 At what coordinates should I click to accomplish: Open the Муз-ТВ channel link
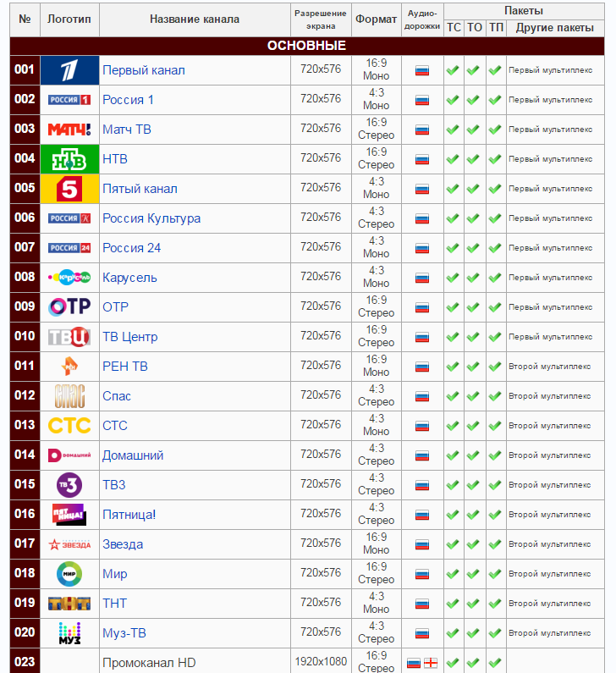[124, 633]
